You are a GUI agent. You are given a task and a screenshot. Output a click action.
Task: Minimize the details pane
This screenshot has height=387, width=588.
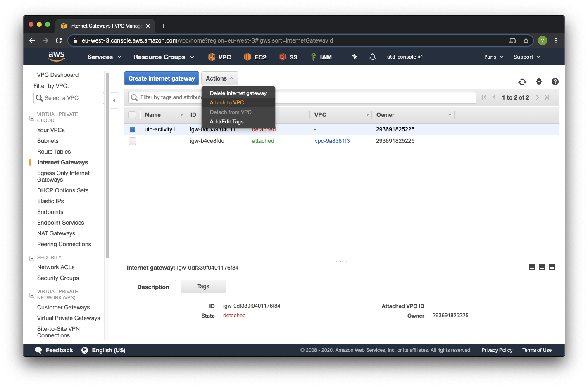pos(532,267)
